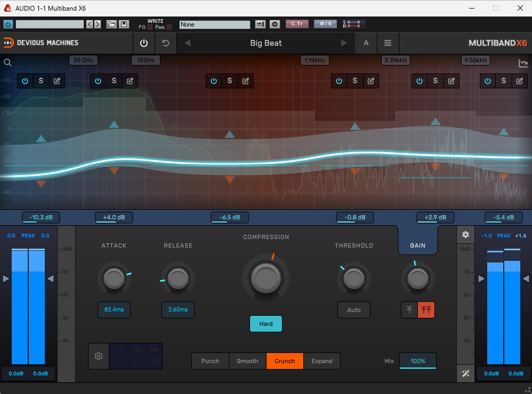The image size is (532, 394).
Task: Edit the second band with pencil icon
Action: [130, 81]
